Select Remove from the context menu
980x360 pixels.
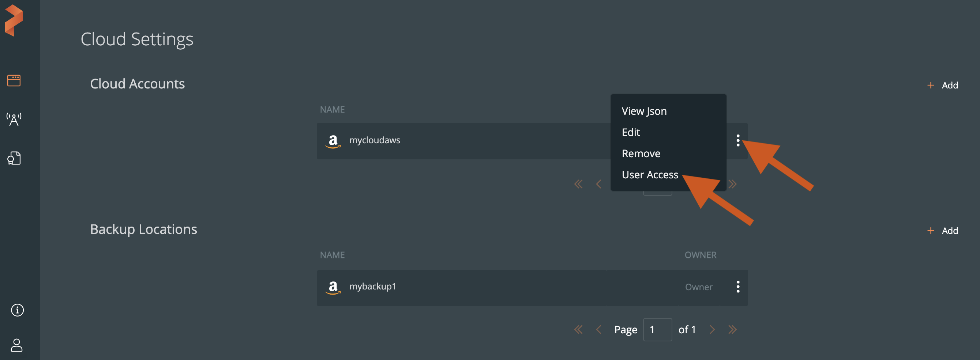click(641, 154)
